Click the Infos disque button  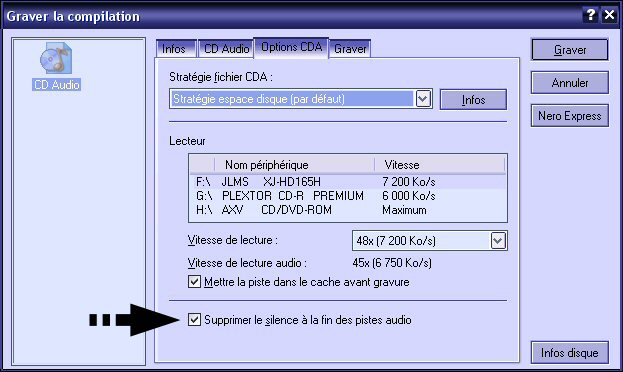coord(570,353)
